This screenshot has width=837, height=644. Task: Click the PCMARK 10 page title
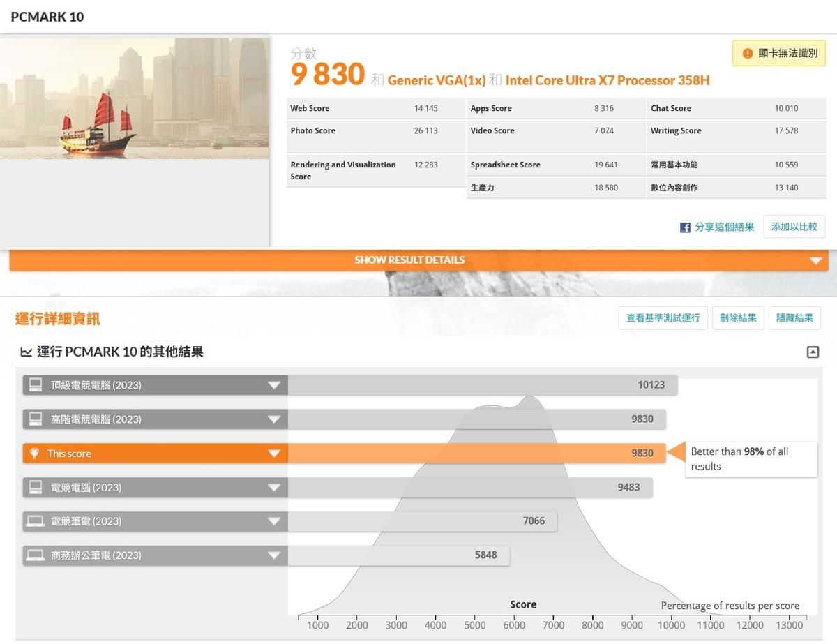pos(47,17)
